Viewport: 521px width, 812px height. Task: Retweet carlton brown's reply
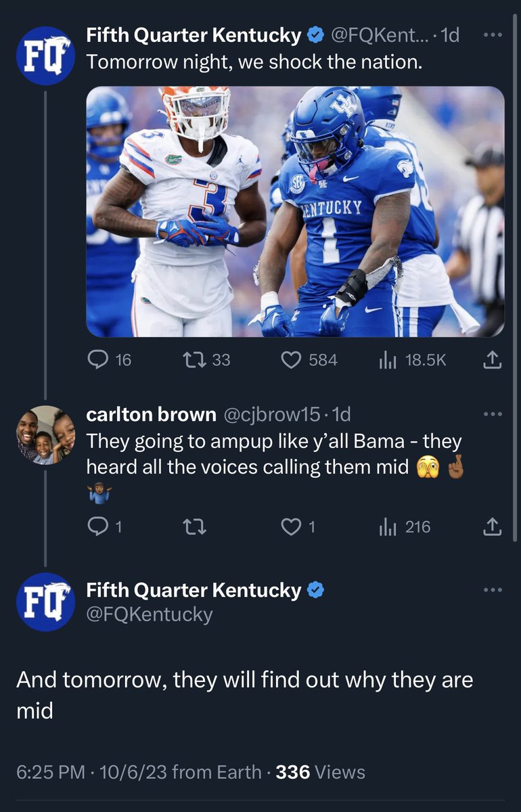(196, 526)
